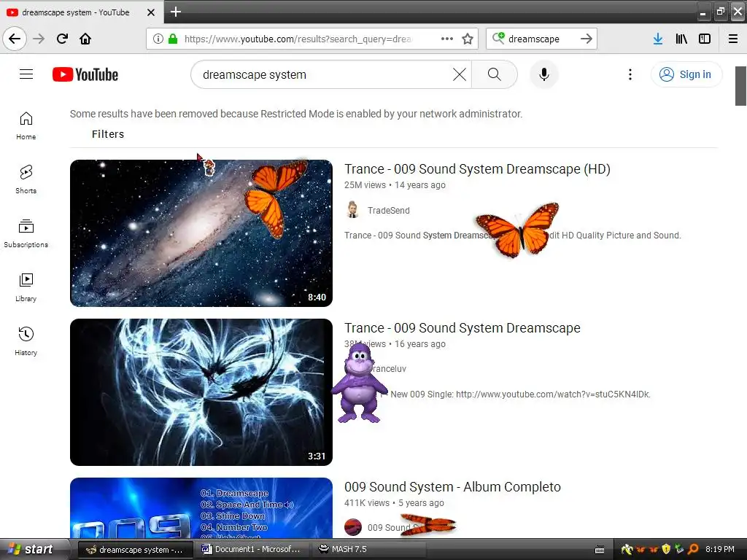
Task: Click the Sign in button
Action: 686,74
